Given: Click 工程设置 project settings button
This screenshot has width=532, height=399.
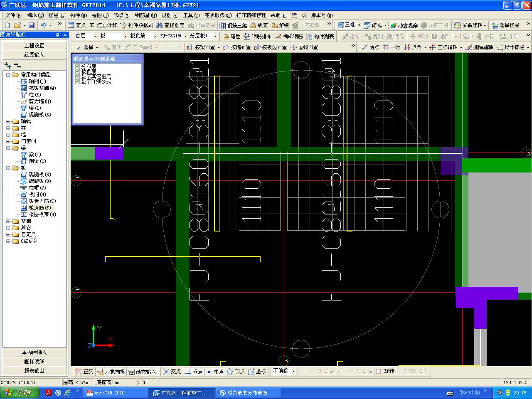Looking at the screenshot, I should coord(34,46).
